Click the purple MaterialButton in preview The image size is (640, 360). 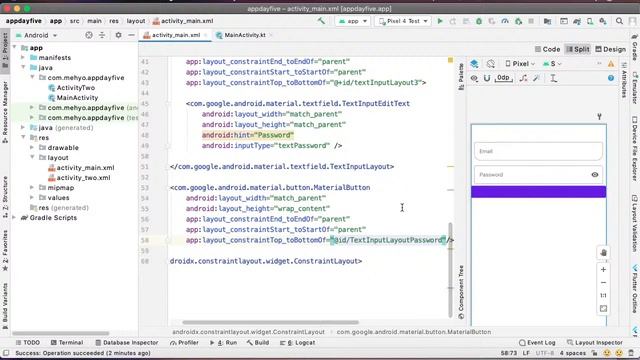click(x=538, y=192)
